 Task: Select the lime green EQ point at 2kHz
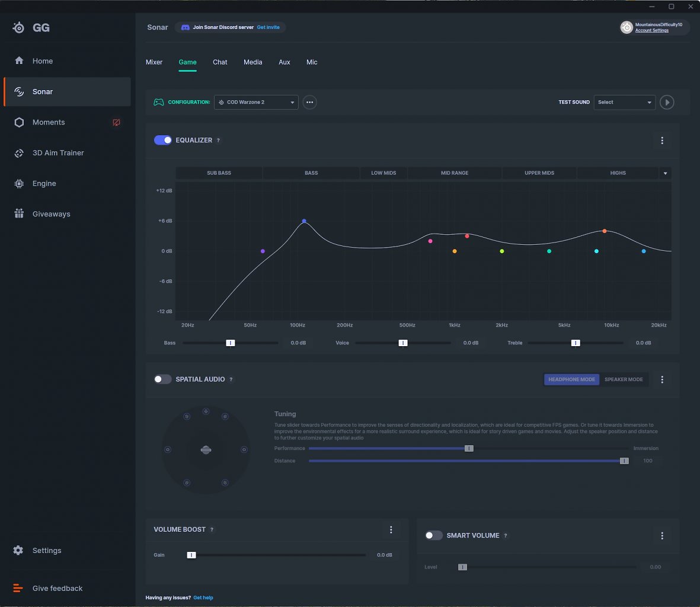502,251
